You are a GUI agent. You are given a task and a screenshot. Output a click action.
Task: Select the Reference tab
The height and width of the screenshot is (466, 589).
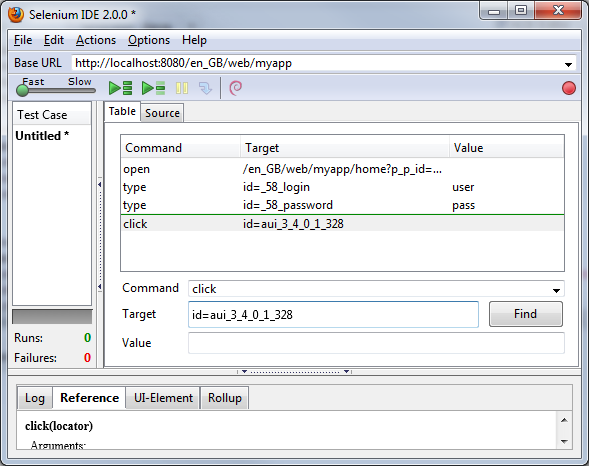[89, 398]
